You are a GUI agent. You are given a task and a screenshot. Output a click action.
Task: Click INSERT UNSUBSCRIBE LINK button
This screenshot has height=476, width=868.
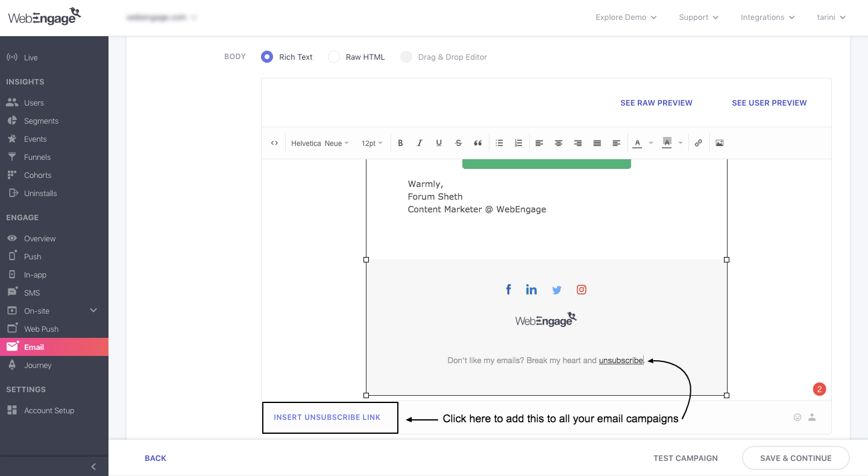327,417
